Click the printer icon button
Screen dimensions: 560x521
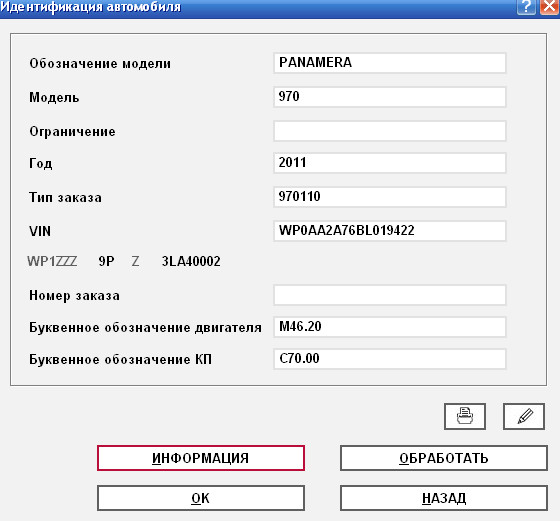(465, 416)
